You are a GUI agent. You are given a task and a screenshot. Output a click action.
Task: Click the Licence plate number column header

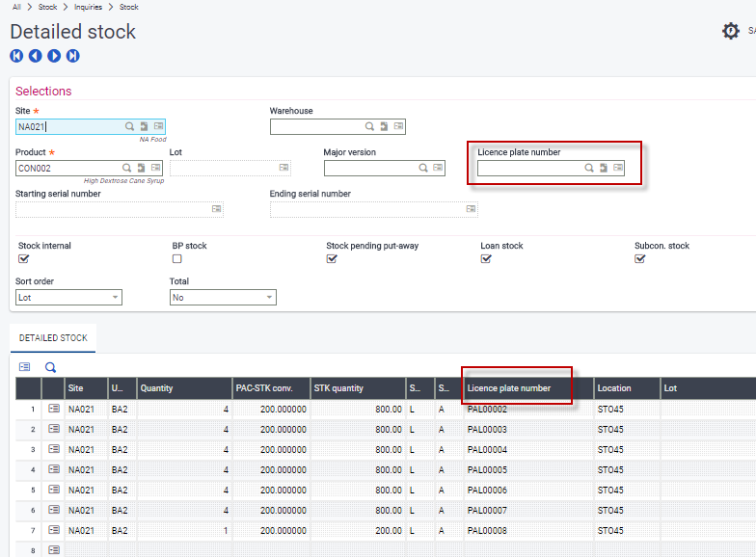pyautogui.click(x=528, y=388)
